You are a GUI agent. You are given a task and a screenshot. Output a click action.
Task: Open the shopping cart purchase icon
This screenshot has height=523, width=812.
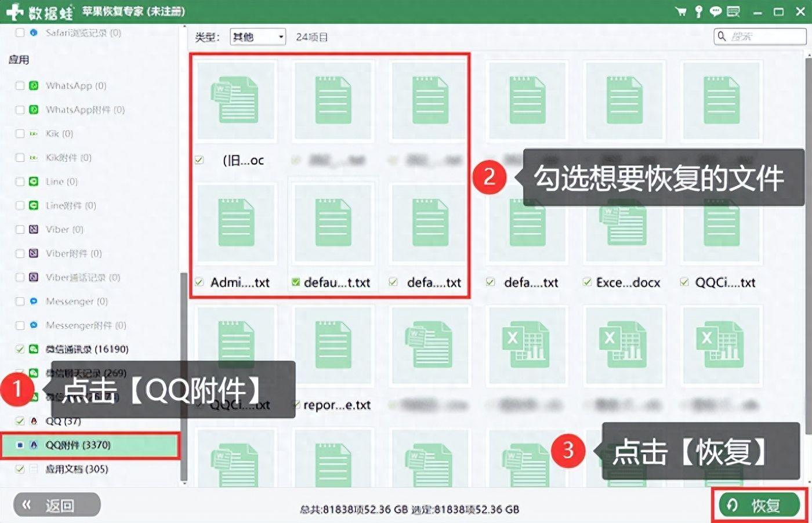pos(681,12)
